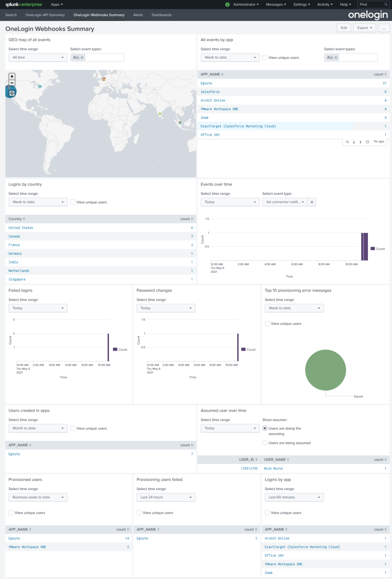
Task: Open Business week to date dropdown
Action: pyautogui.click(x=38, y=497)
